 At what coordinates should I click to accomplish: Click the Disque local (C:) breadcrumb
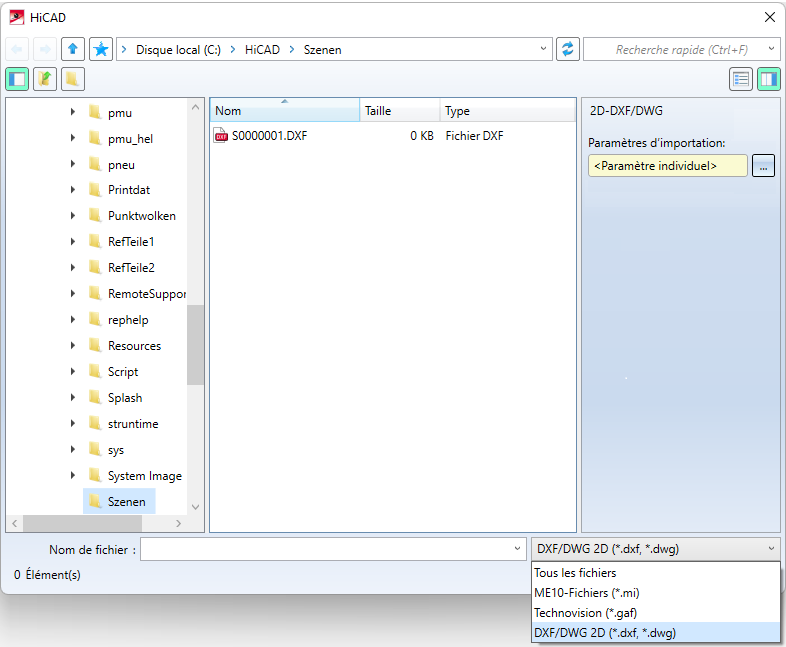pos(178,50)
